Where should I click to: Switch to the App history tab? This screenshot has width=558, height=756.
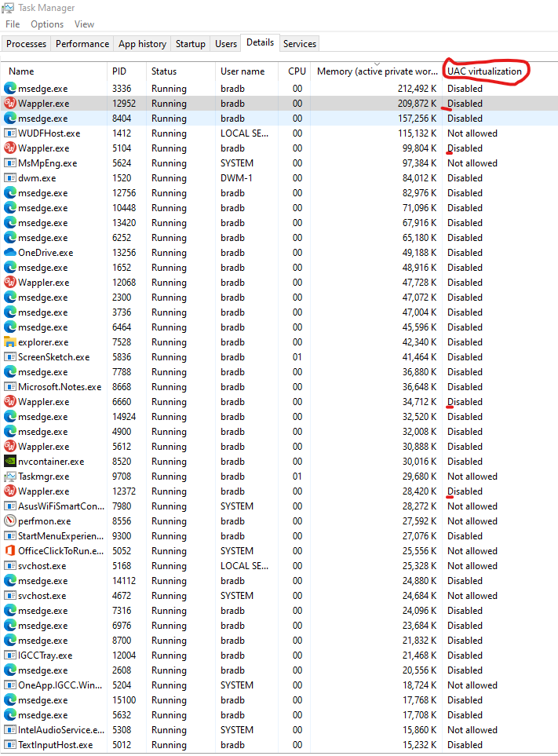click(x=142, y=43)
